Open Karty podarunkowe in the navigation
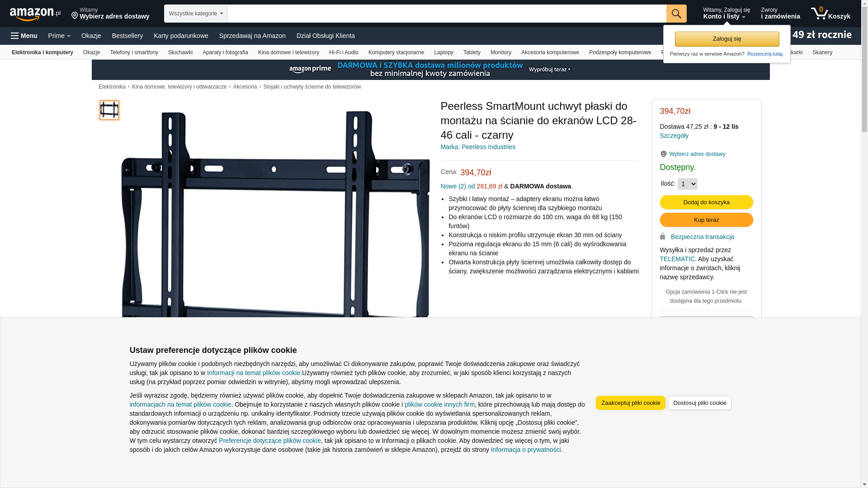 pyautogui.click(x=181, y=36)
